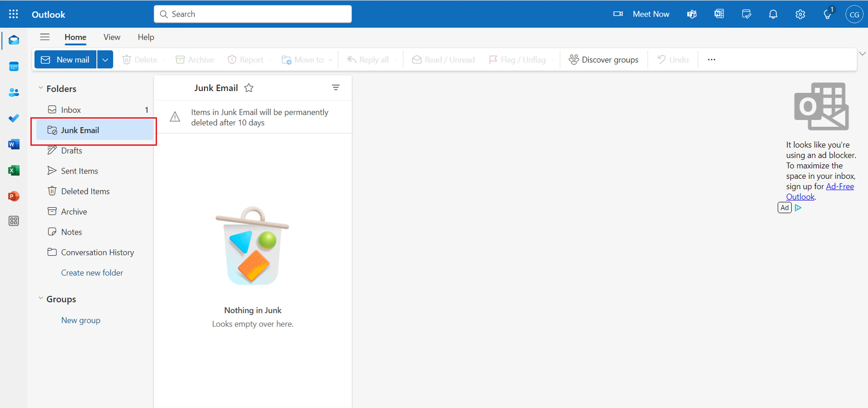
Task: Click into the Search box
Action: click(253, 14)
